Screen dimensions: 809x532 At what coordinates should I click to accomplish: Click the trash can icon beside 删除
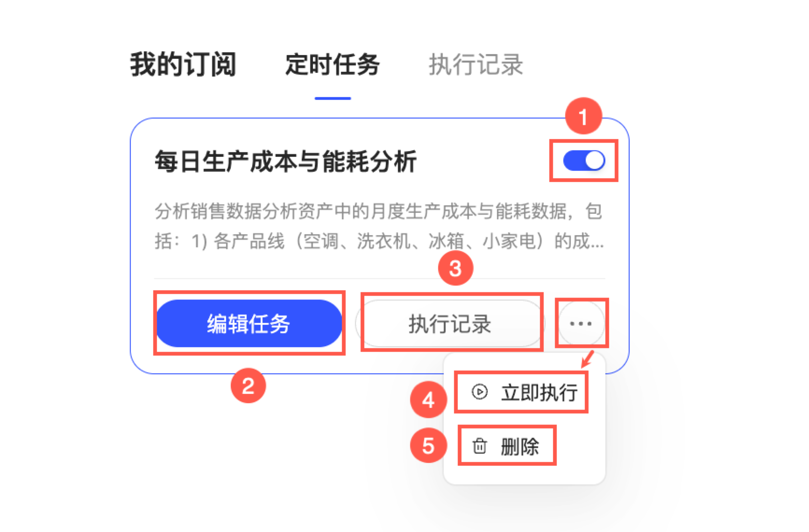point(480,446)
